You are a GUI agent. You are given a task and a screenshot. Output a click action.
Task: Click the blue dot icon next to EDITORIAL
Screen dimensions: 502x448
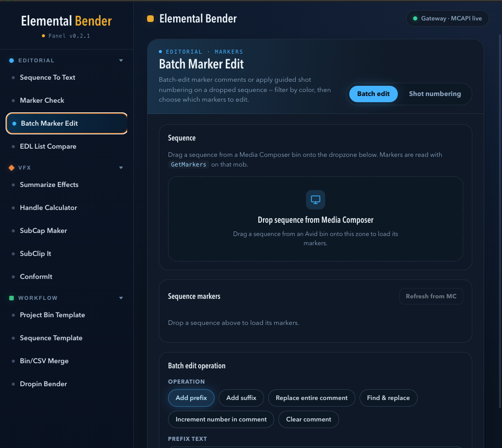(12, 60)
